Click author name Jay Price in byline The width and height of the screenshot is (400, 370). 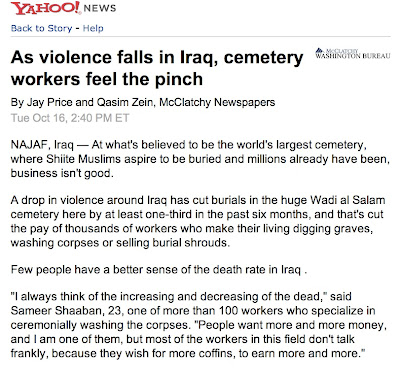49,102
